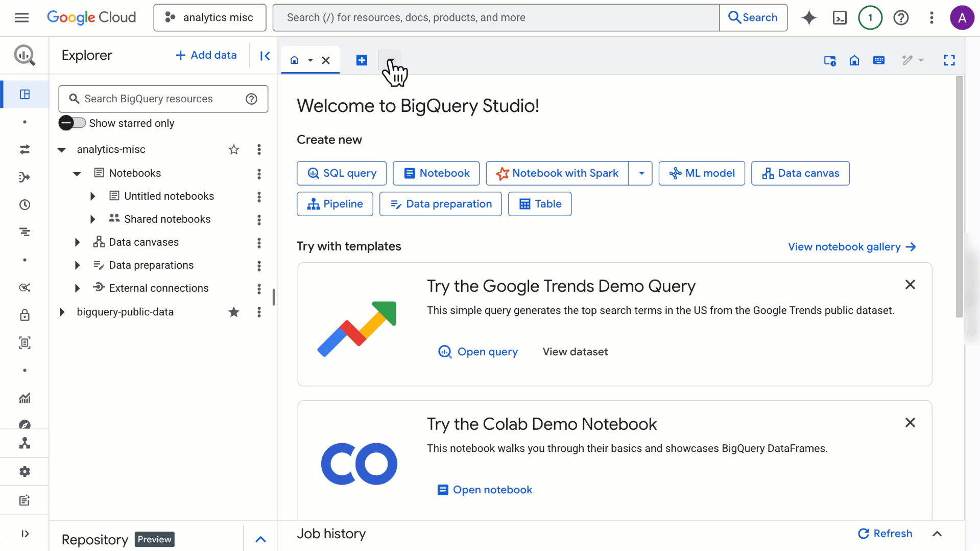Viewport: 980px width, 551px height.
Task: Expand the bigquery-public-data tree node
Action: click(x=62, y=312)
